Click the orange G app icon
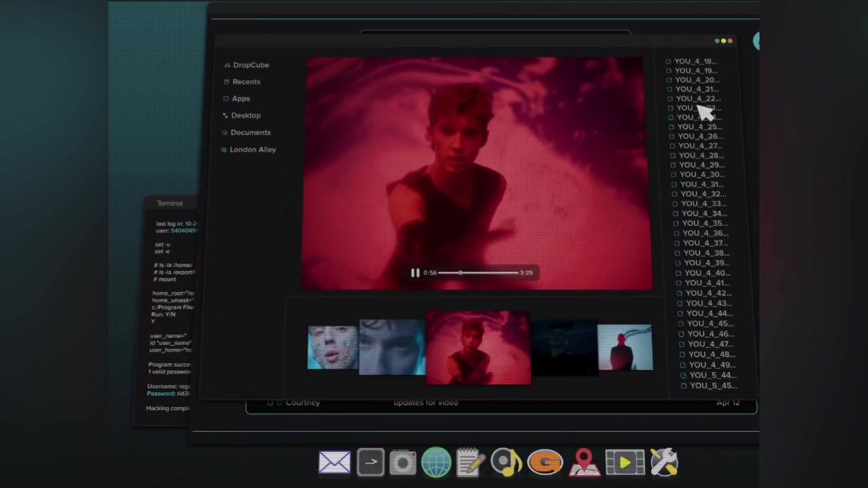 click(x=545, y=463)
